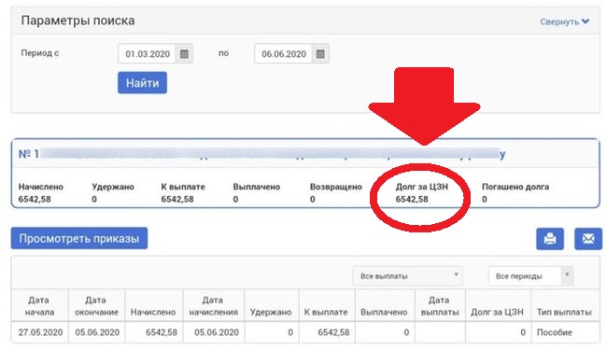
Task: Focus the end date field 06.06.2020
Action: pos(283,54)
